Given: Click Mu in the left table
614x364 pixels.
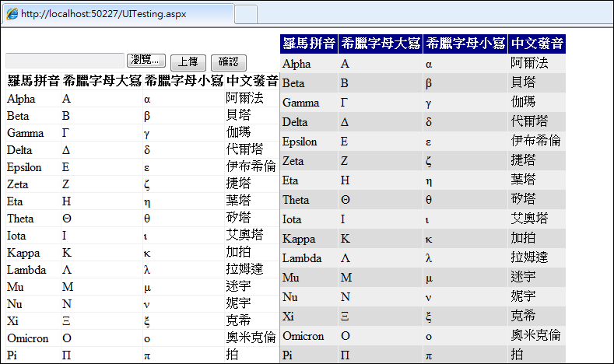Looking at the screenshot, I should click(16, 287).
